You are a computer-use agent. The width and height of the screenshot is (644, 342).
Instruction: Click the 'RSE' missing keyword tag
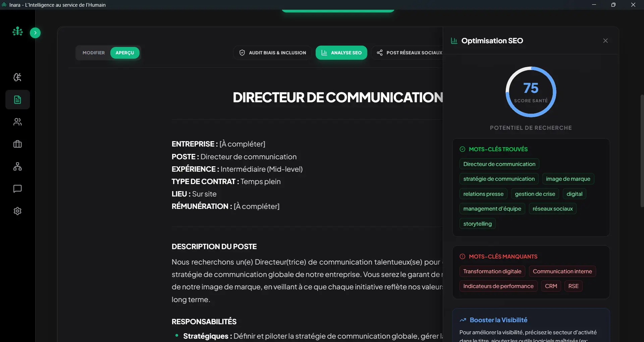[x=574, y=286]
